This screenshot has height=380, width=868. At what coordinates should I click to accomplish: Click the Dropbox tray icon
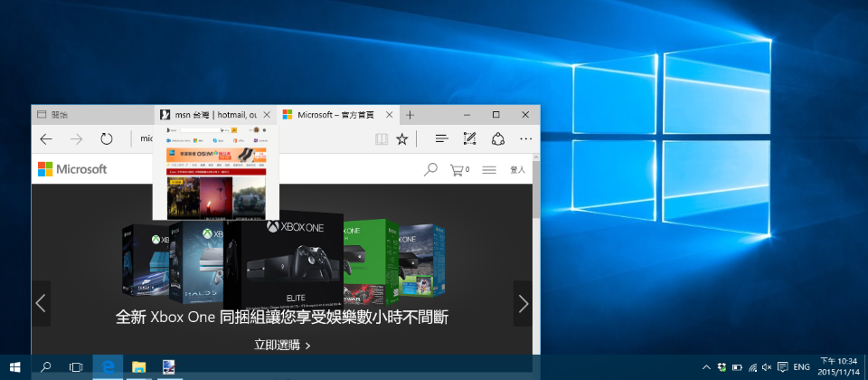[722, 367]
